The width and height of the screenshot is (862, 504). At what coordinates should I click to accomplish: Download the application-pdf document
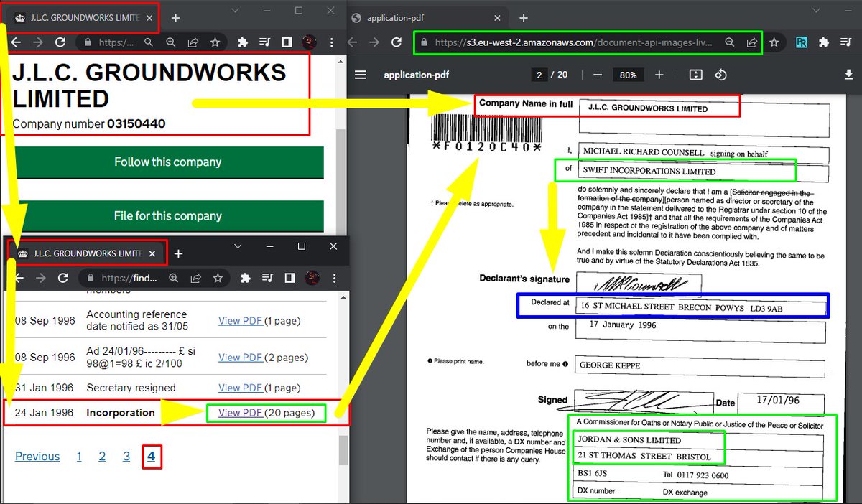[x=848, y=75]
